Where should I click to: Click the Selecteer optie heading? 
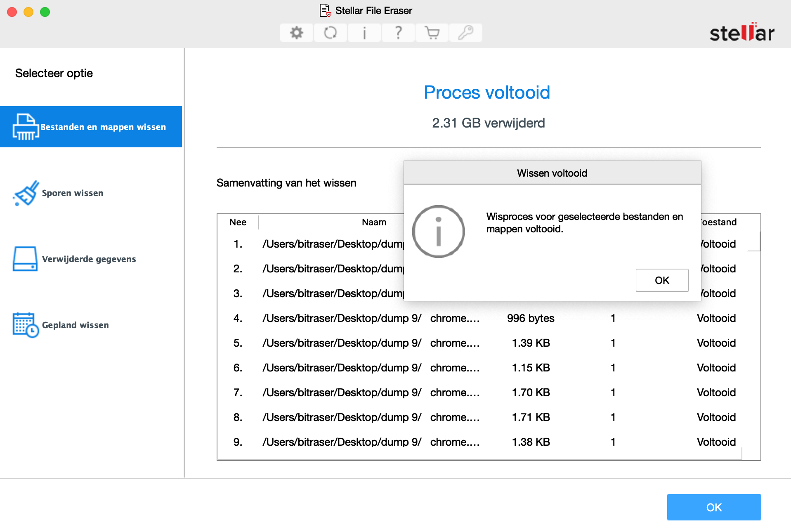(54, 73)
